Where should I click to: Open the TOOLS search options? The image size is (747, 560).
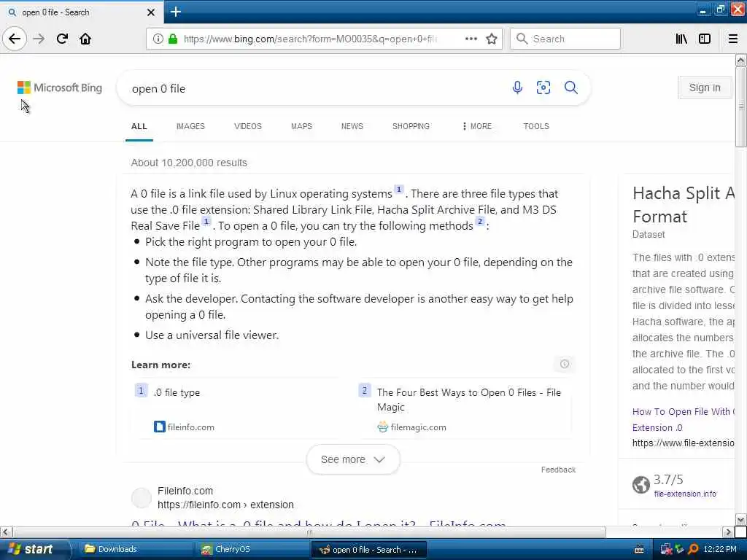click(536, 126)
